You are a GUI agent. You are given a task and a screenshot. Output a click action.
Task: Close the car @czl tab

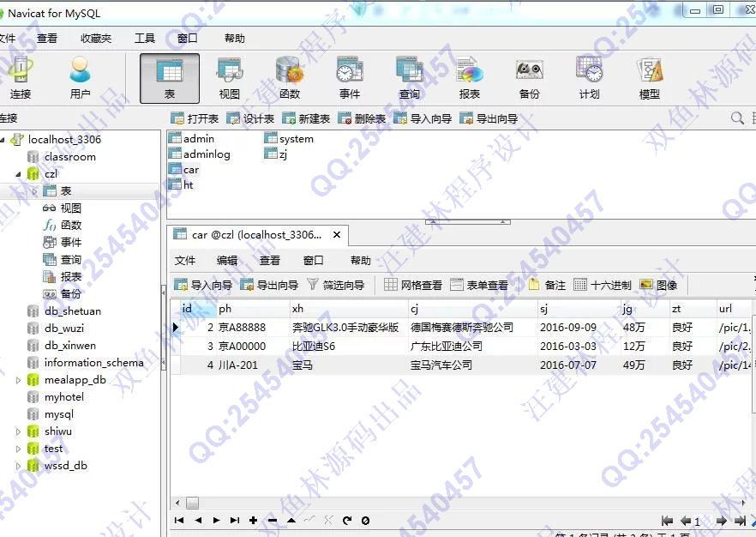[x=337, y=235]
